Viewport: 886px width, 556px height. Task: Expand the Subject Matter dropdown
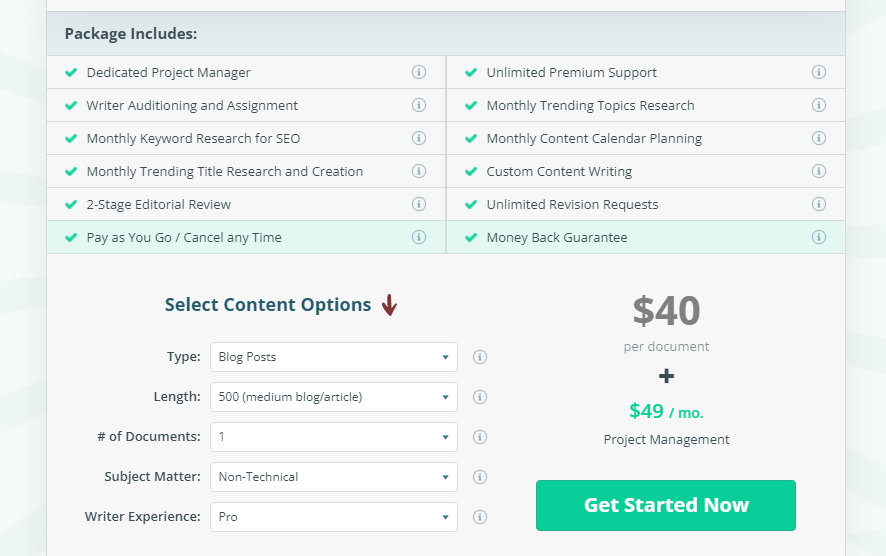coord(334,477)
